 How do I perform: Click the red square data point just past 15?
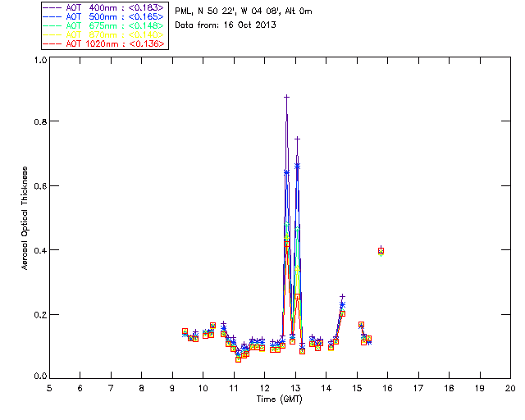pos(361,325)
